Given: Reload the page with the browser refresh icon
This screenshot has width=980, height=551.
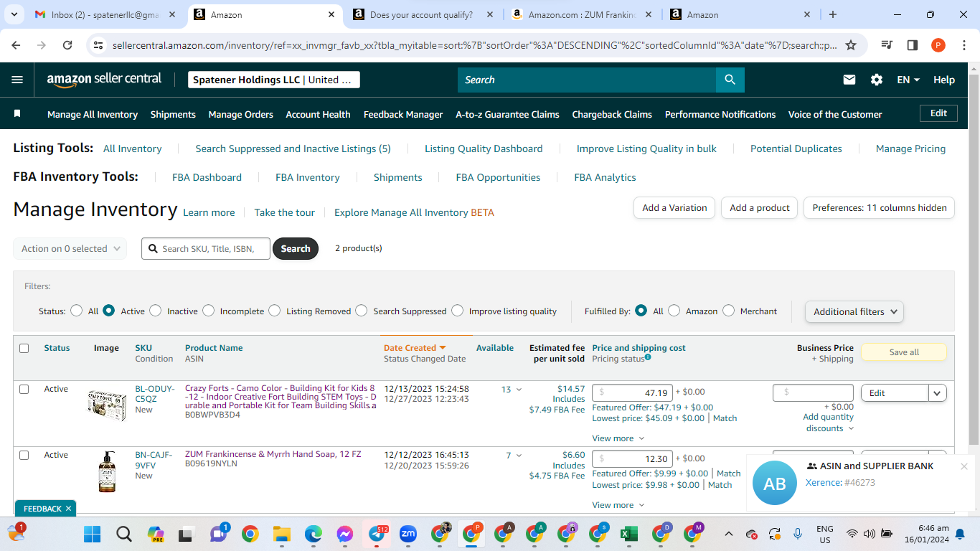Looking at the screenshot, I should pos(67,45).
